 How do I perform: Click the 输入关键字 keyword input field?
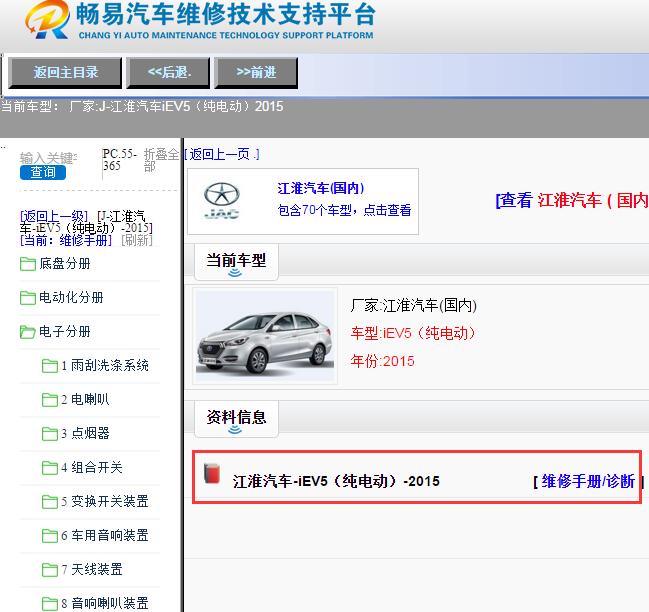coord(48,158)
